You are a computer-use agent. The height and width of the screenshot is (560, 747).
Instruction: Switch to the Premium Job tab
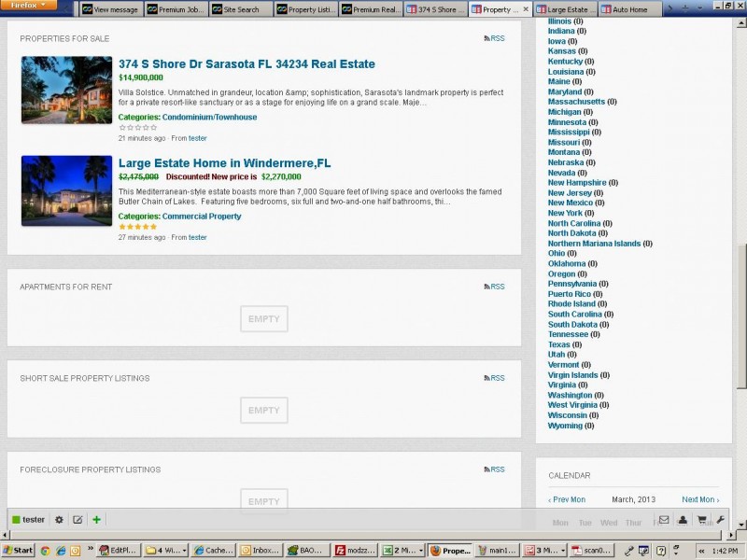(x=176, y=9)
